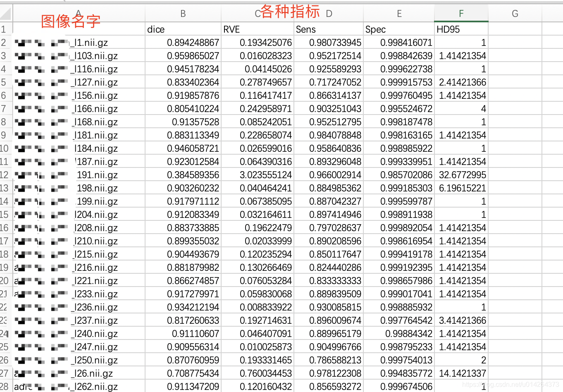Select file name cell ending _l1.nii.gz
The width and height of the screenshot is (563, 392).
tap(79, 43)
